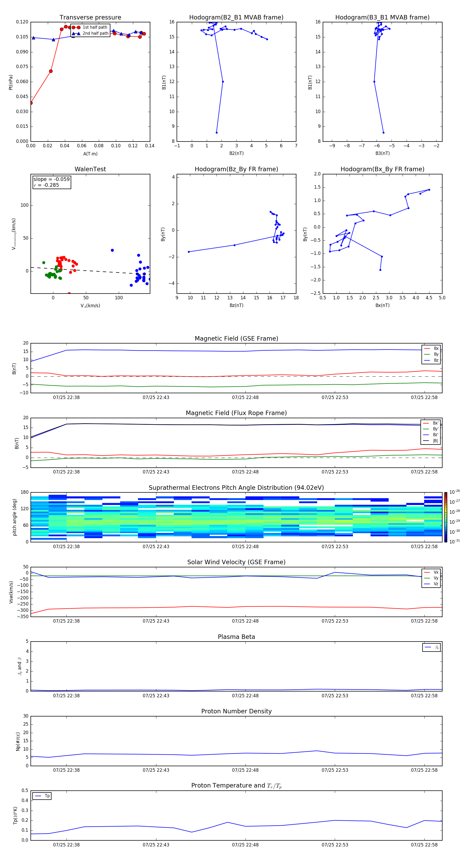Viewport: 473px width, 868px height.
Task: Click the colorbar tick label 10^-31
Action: point(455,542)
